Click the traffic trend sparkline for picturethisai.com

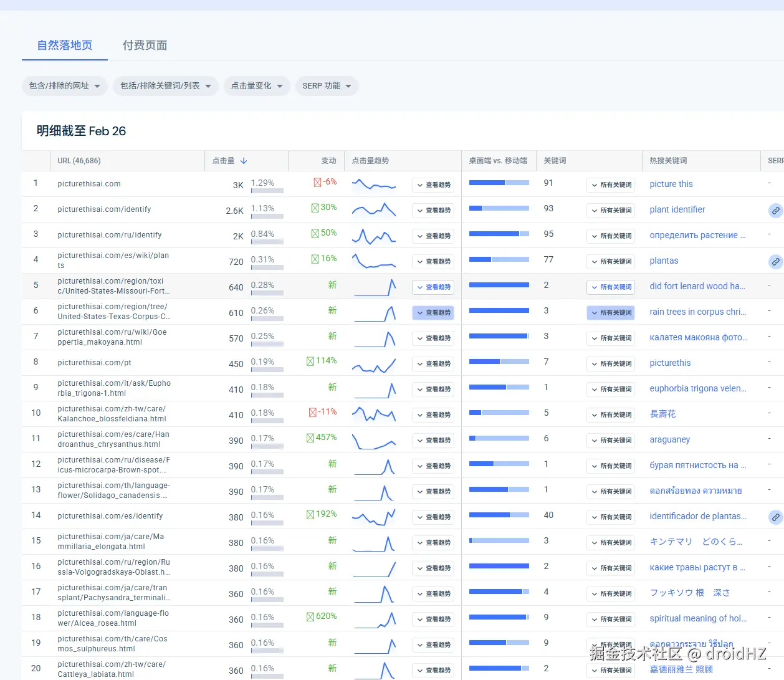tap(374, 184)
